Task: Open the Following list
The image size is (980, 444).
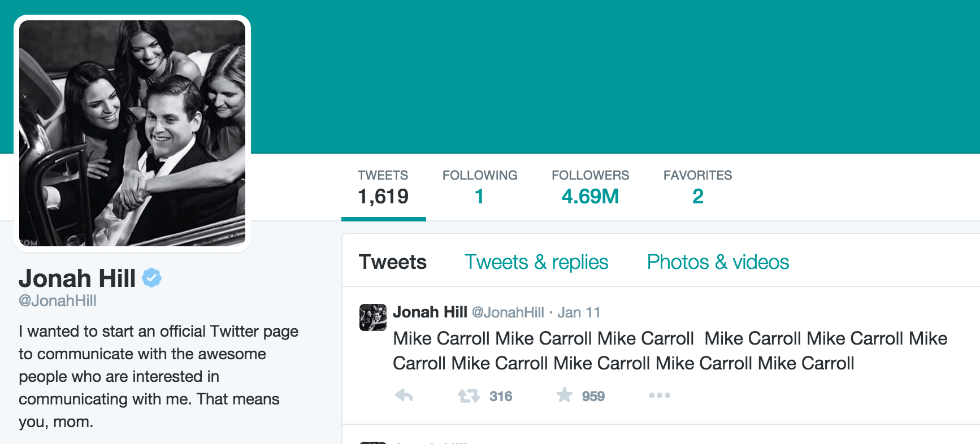Action: click(480, 188)
